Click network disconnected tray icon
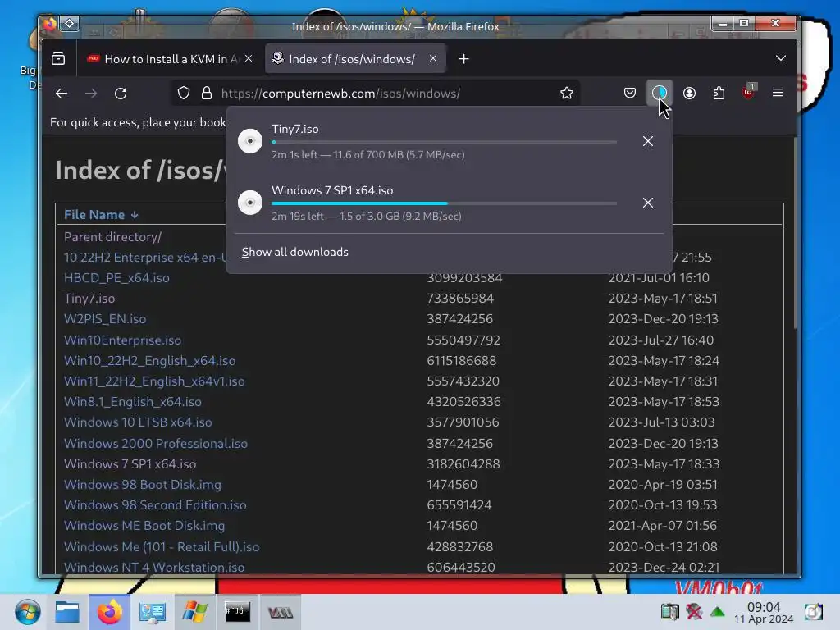Viewport: 840px width, 630px height. pyautogui.click(x=694, y=611)
